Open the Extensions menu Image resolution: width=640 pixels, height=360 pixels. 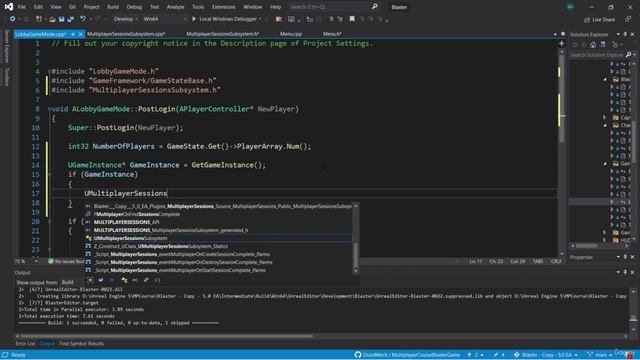[224, 7]
